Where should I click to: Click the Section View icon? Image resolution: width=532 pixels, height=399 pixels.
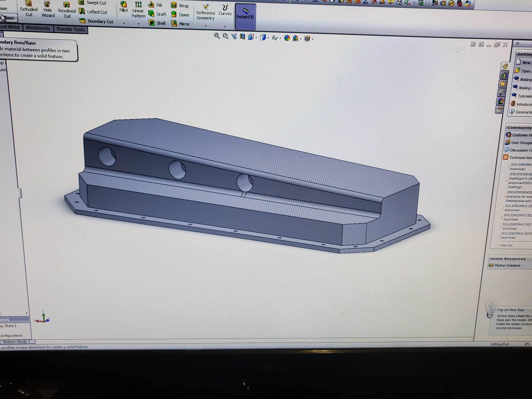tap(242, 36)
